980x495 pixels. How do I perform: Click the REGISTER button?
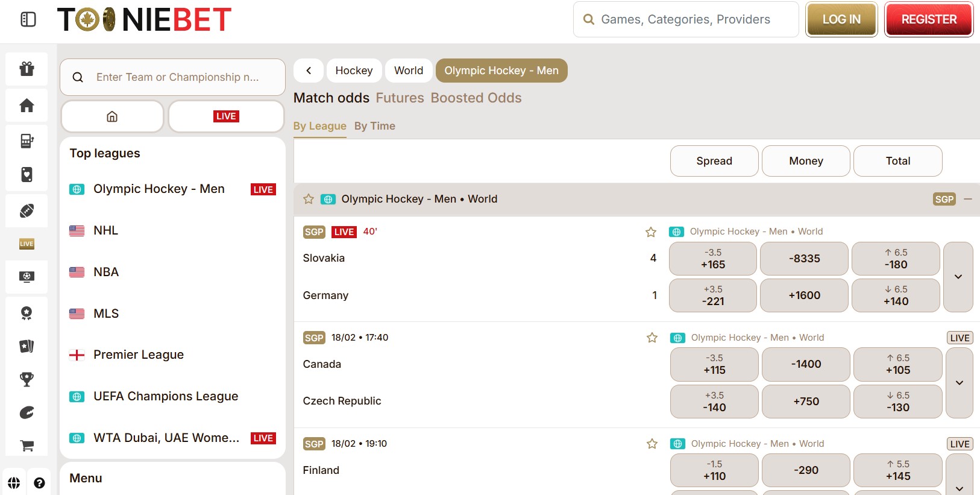click(x=928, y=19)
